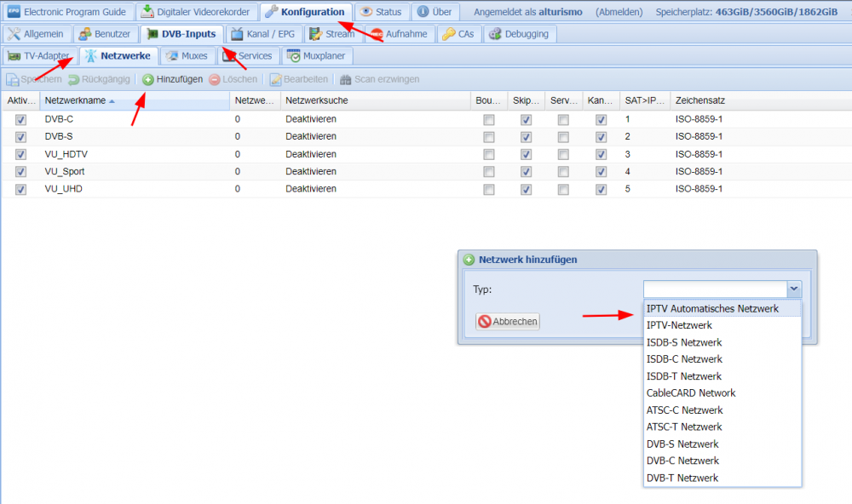Select ISDB-T Netzwerk option

(722, 376)
